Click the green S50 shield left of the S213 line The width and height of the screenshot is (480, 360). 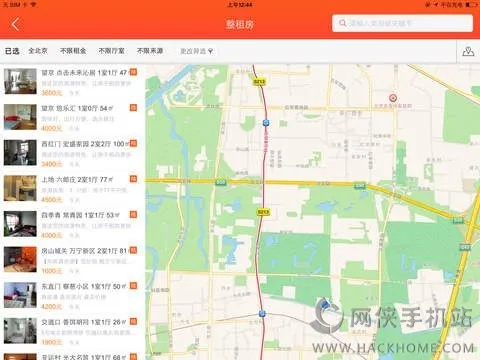(x=221, y=182)
